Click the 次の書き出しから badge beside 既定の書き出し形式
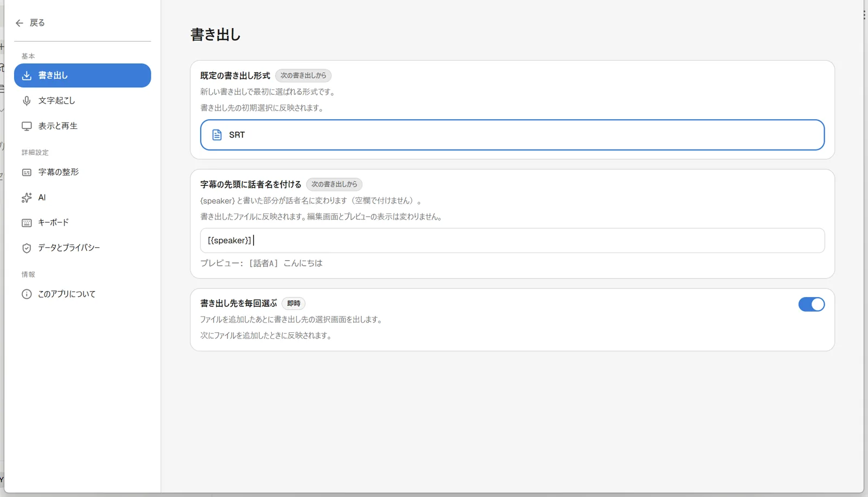This screenshot has height=497, width=868. click(303, 75)
